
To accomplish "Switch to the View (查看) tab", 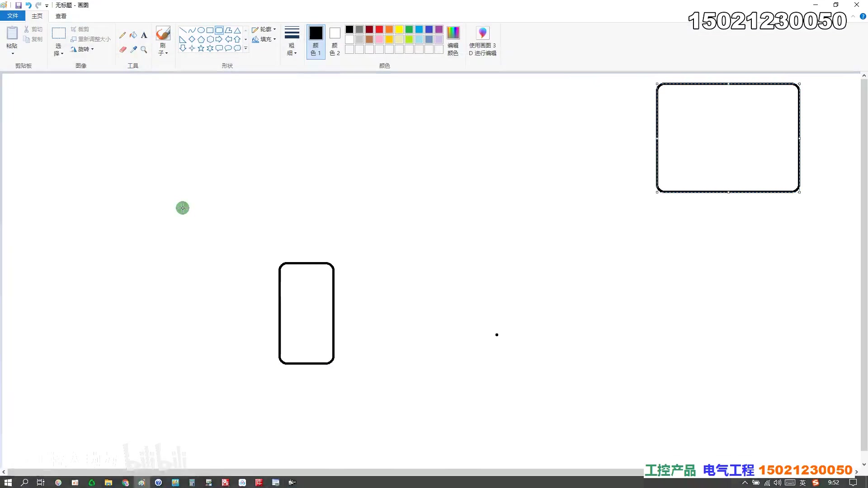I will (61, 16).
